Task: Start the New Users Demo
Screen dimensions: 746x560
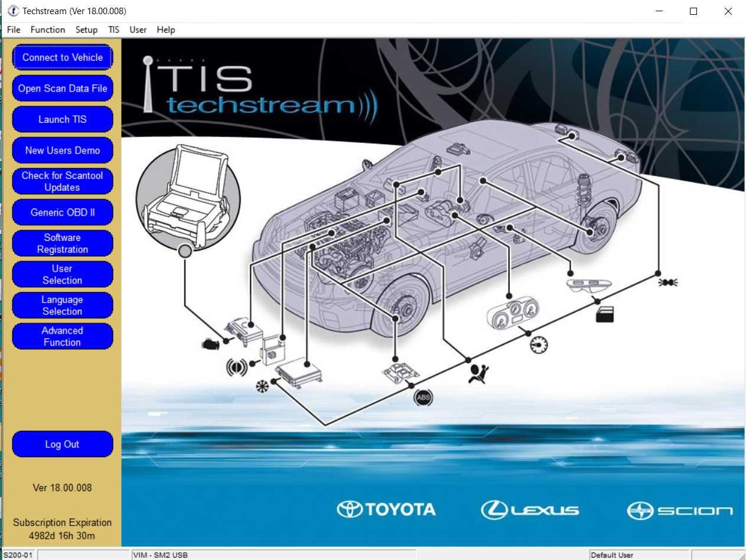Action: coord(62,150)
